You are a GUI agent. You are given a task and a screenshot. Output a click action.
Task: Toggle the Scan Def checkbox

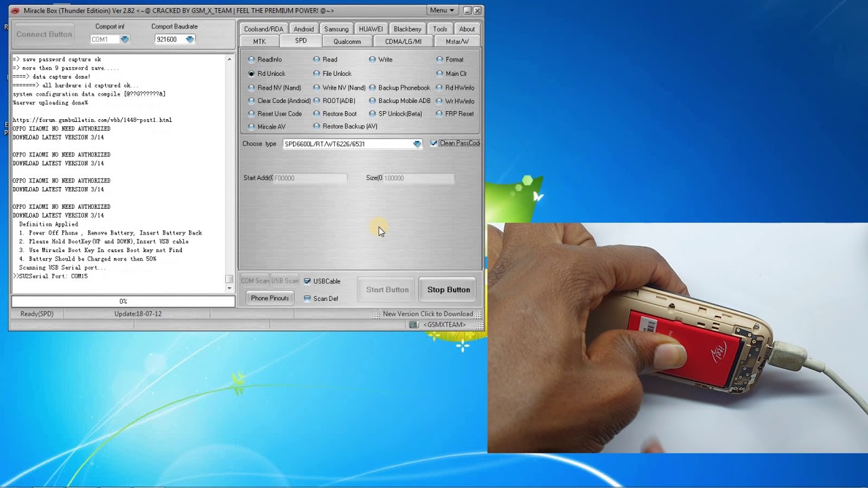307,298
